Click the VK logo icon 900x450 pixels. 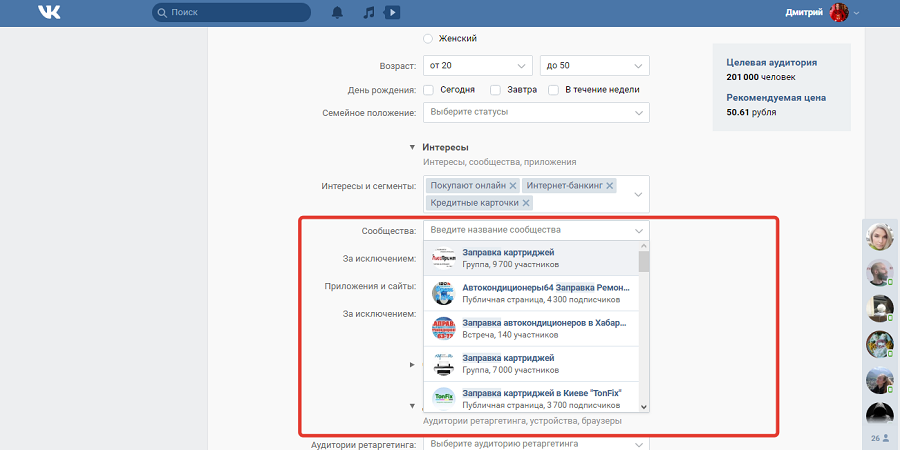coord(49,13)
